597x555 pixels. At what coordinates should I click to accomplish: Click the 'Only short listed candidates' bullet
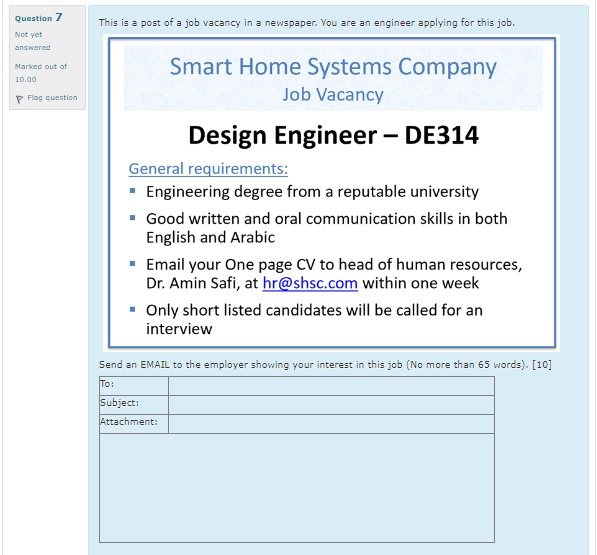click(x=314, y=319)
